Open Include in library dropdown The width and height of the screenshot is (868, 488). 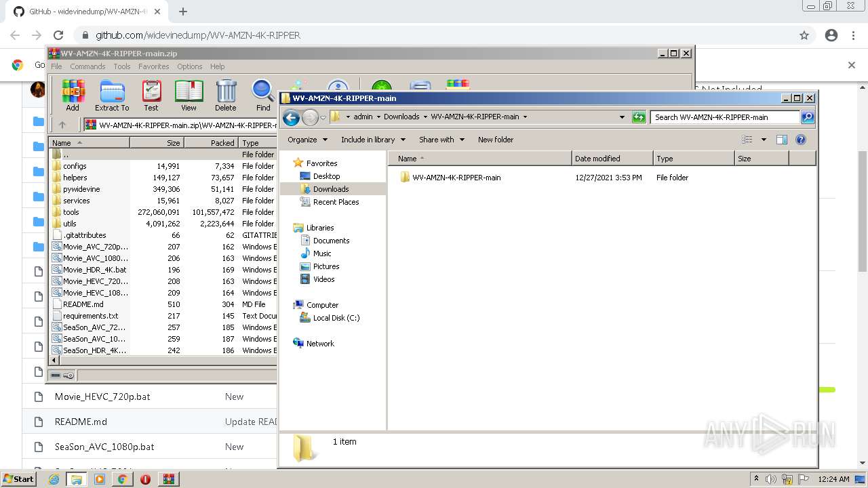373,140
